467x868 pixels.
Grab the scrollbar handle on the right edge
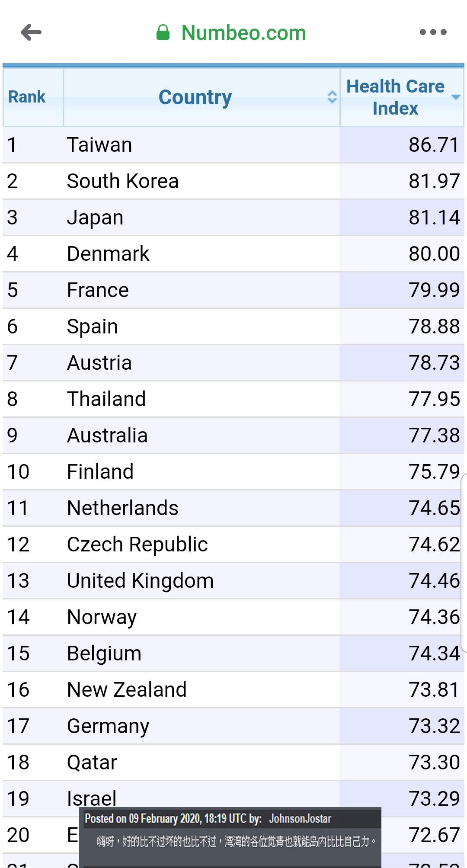[x=464, y=562]
